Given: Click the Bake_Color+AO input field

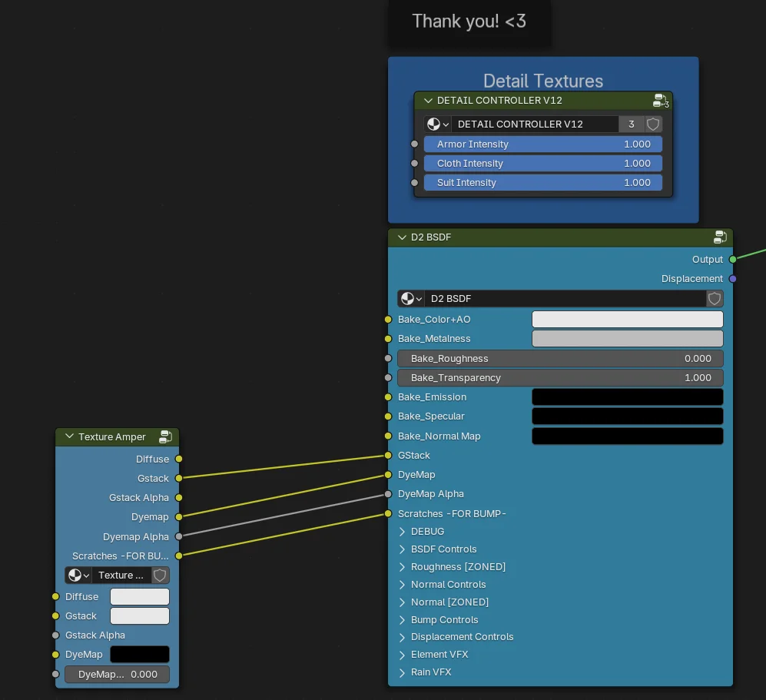Looking at the screenshot, I should click(627, 319).
